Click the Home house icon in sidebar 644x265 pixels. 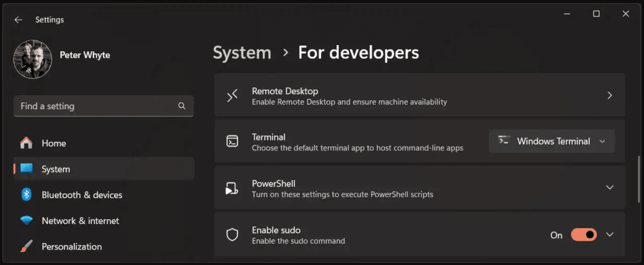click(x=26, y=143)
